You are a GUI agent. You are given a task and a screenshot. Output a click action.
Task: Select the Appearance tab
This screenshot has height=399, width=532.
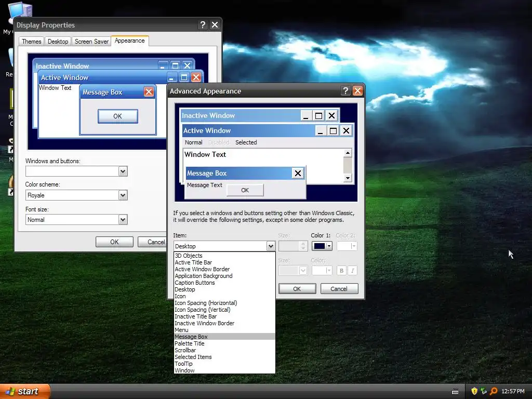pos(129,41)
